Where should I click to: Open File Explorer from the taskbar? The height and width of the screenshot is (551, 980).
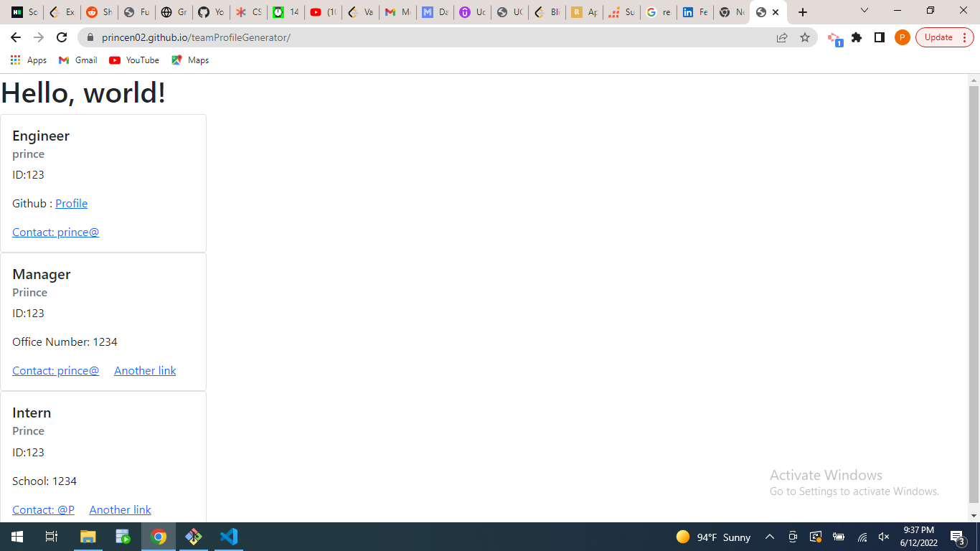pyautogui.click(x=88, y=537)
